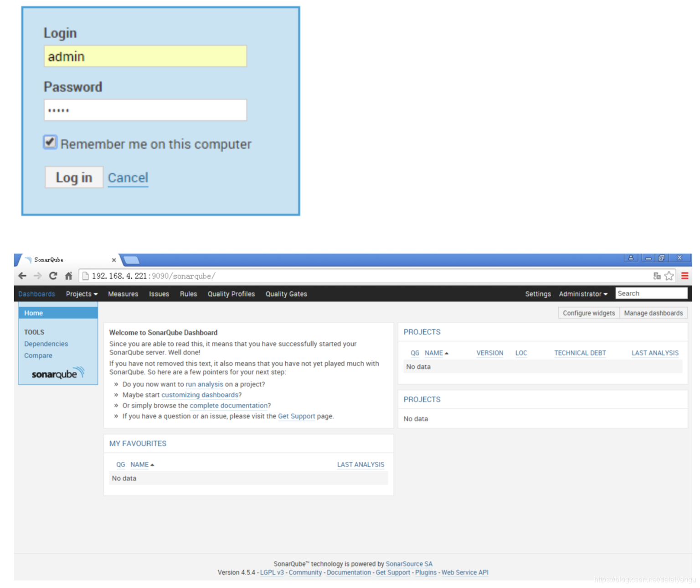
Task: Open Quality Profiles
Action: click(x=231, y=294)
